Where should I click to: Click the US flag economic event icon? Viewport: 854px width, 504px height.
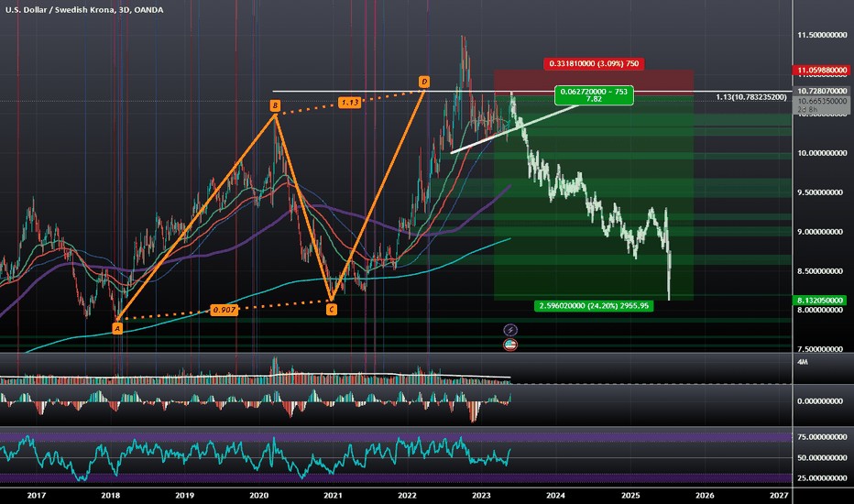(x=510, y=345)
